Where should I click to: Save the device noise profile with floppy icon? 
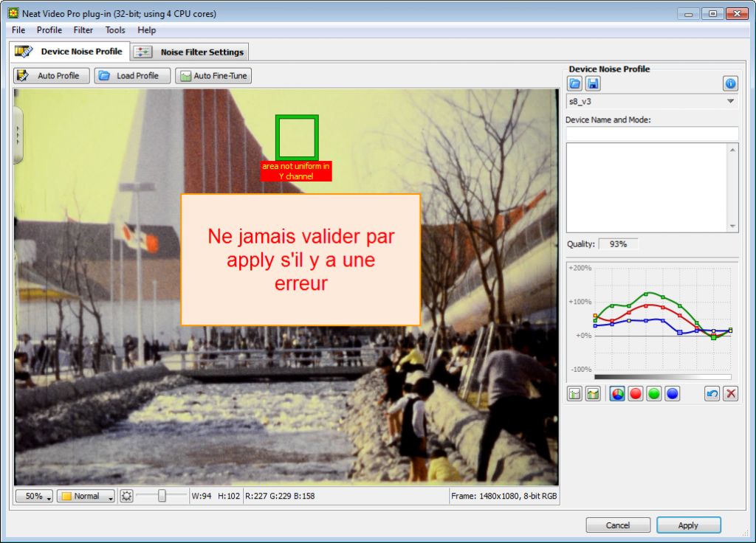coord(593,84)
